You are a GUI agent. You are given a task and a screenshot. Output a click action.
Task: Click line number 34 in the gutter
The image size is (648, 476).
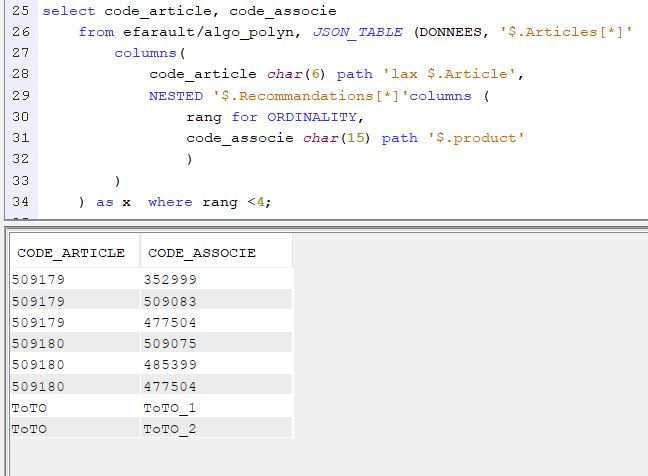[x=21, y=202]
